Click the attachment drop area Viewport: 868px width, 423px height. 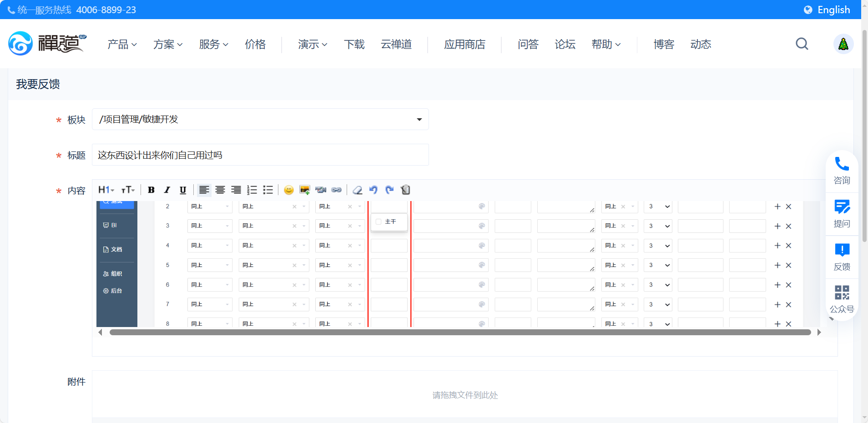point(465,395)
